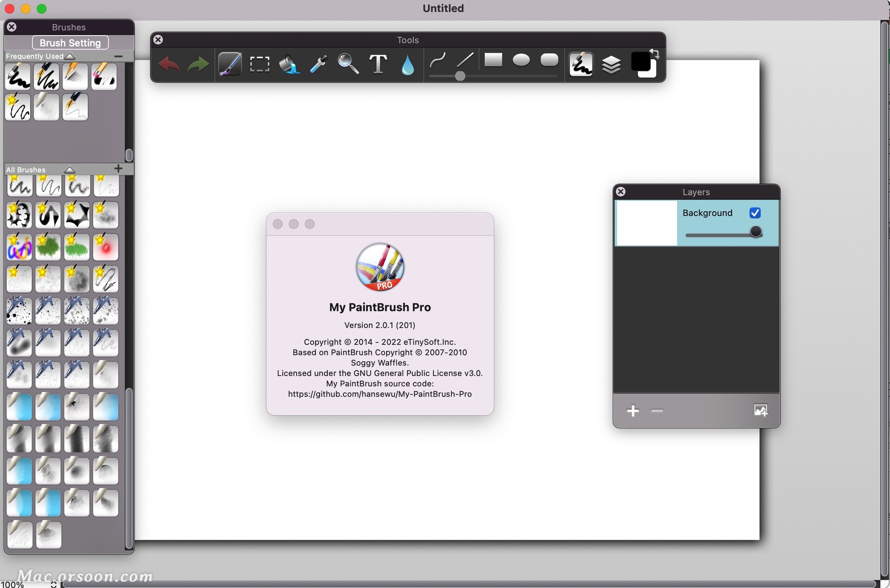Choose the ellipse shape tool
The image size is (890, 588).
click(x=521, y=60)
